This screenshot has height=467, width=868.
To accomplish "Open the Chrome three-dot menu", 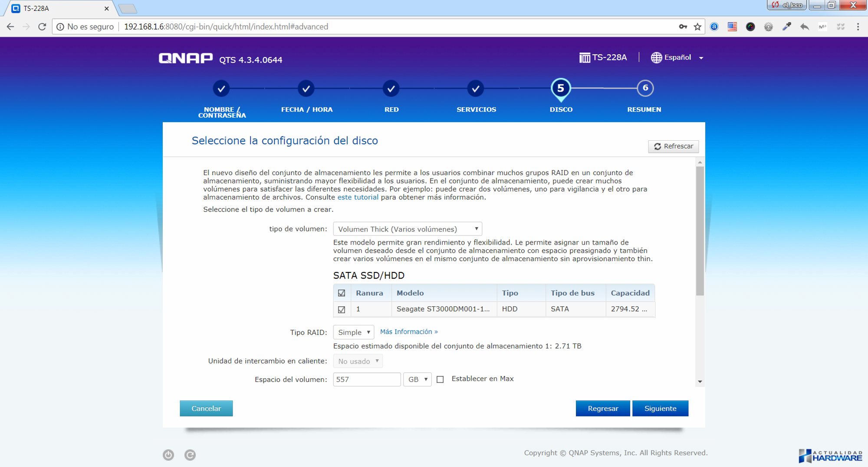I will (x=858, y=27).
